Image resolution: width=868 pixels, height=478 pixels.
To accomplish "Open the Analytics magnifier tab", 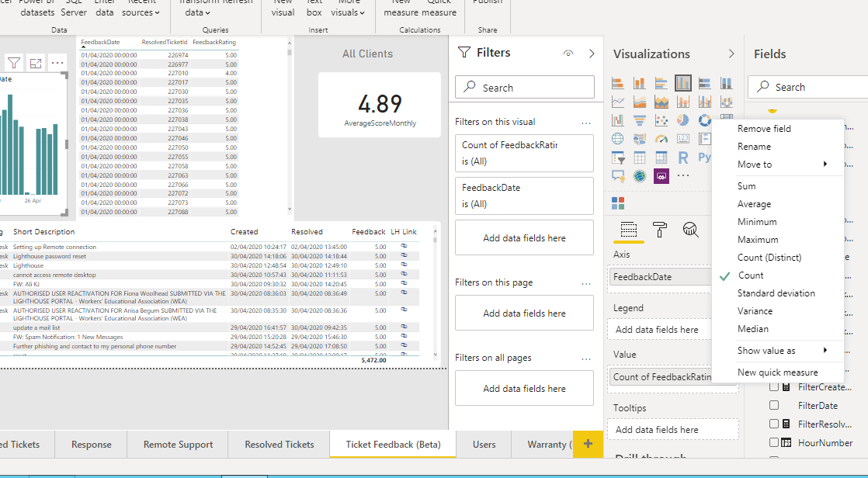I will [x=690, y=229].
